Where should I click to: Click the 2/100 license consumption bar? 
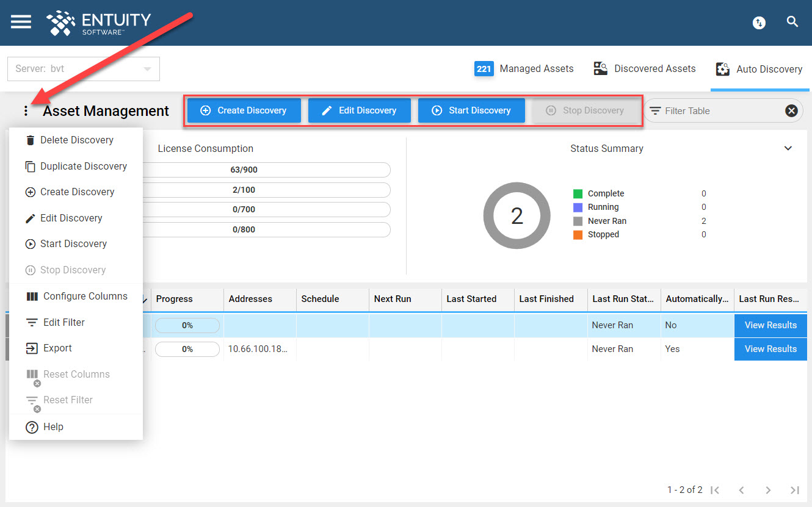(x=266, y=190)
